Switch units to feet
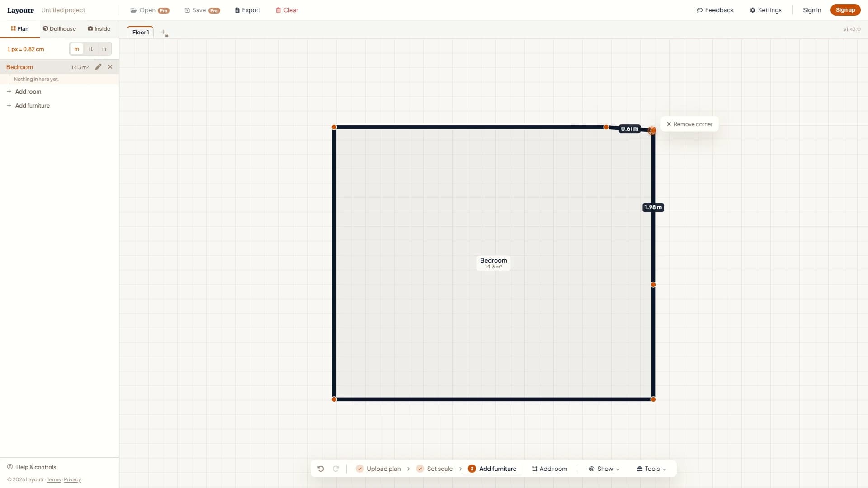This screenshot has width=868, height=488. [90, 49]
